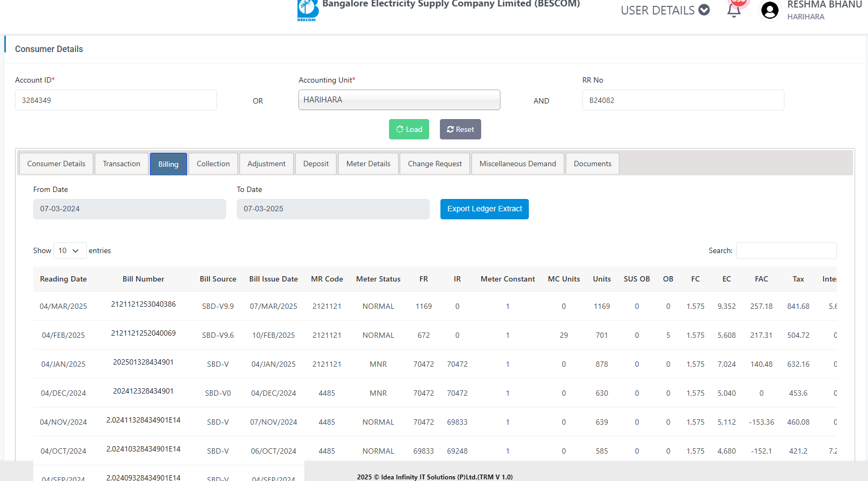Image resolution: width=868 pixels, height=481 pixels.
Task: Open the notifications bell icon
Action: point(734,10)
